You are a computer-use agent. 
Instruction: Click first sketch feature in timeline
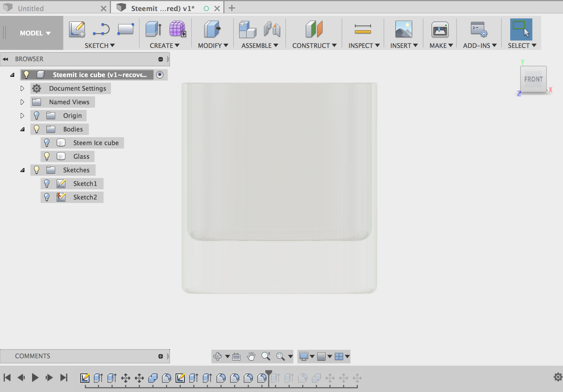(x=85, y=378)
